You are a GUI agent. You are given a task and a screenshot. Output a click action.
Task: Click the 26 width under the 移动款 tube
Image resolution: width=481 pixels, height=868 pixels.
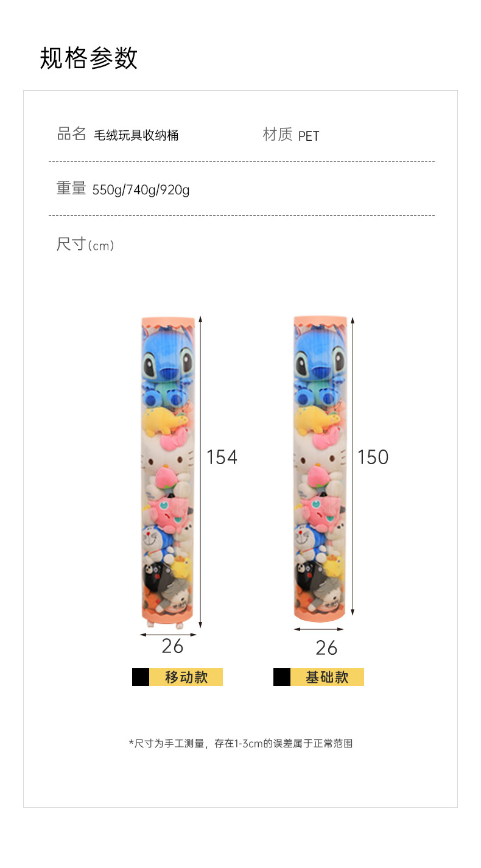(x=172, y=646)
